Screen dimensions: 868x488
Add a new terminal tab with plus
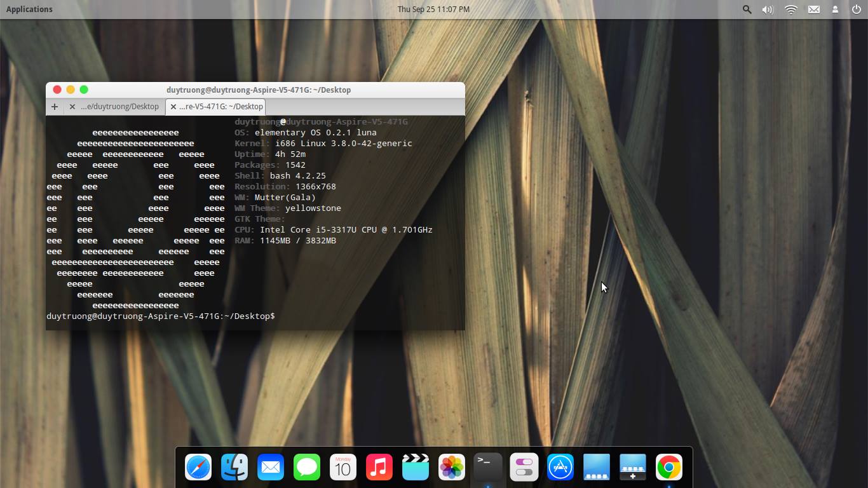tap(55, 107)
